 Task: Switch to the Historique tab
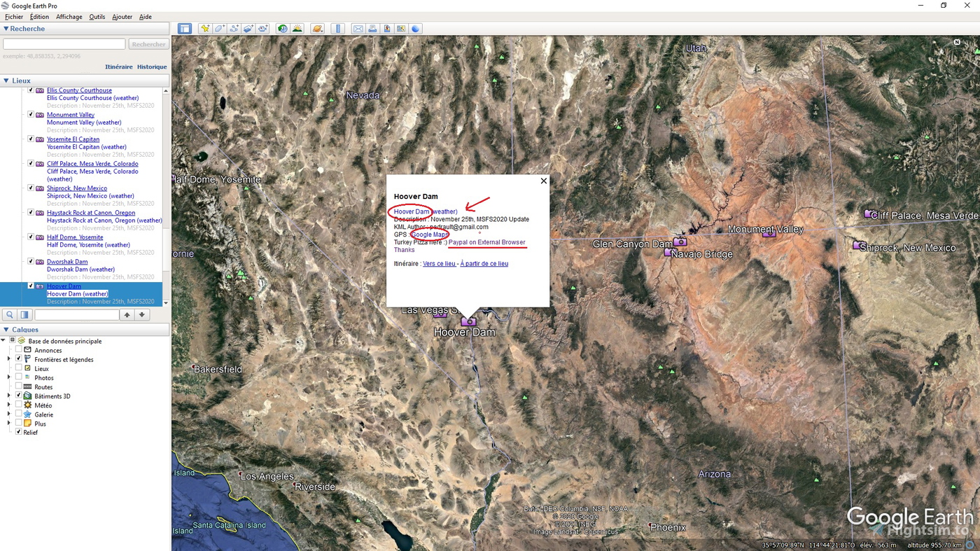pyautogui.click(x=151, y=67)
